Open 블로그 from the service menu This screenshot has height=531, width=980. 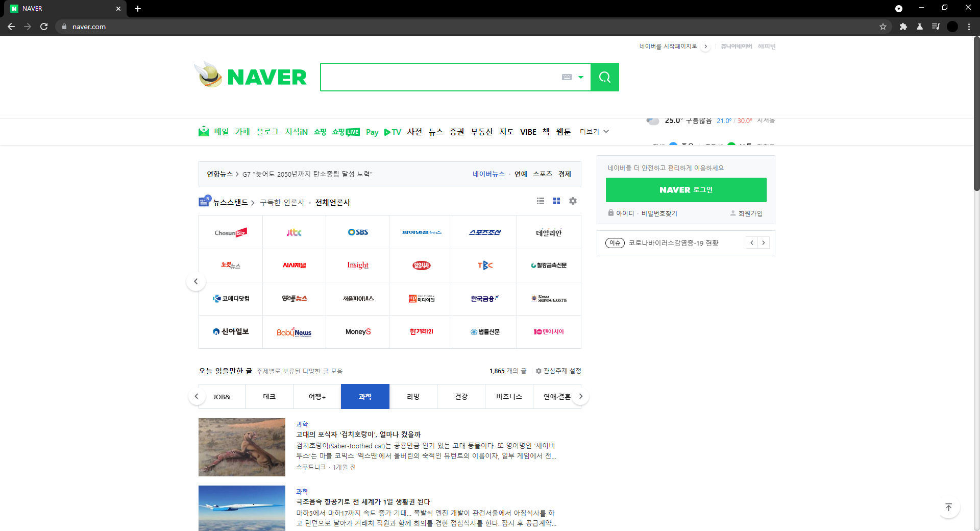pos(267,132)
